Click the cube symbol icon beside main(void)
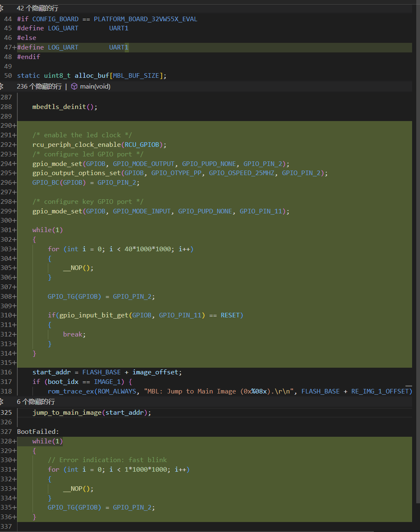 74,87
